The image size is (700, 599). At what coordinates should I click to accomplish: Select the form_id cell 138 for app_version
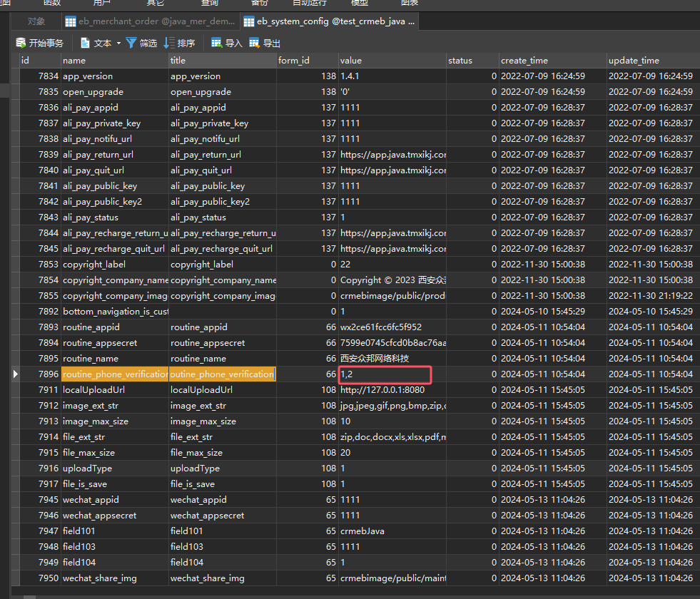(307, 76)
